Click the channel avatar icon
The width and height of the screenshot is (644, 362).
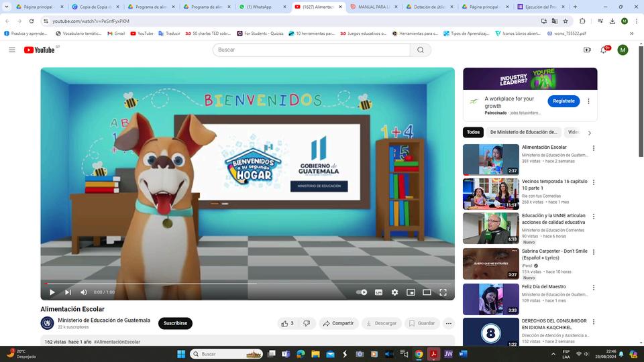point(47,323)
